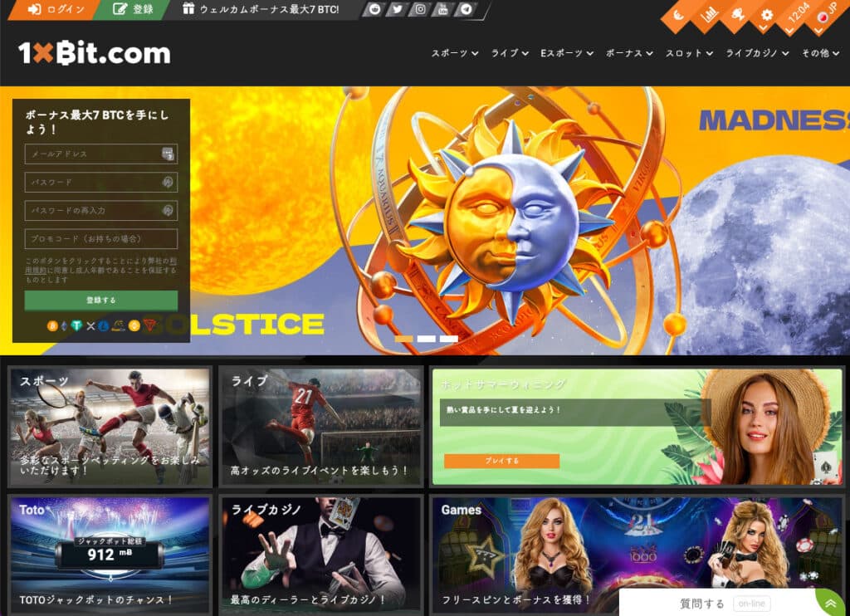Open the Telegram social link
The width and height of the screenshot is (850, 616).
[466, 9]
